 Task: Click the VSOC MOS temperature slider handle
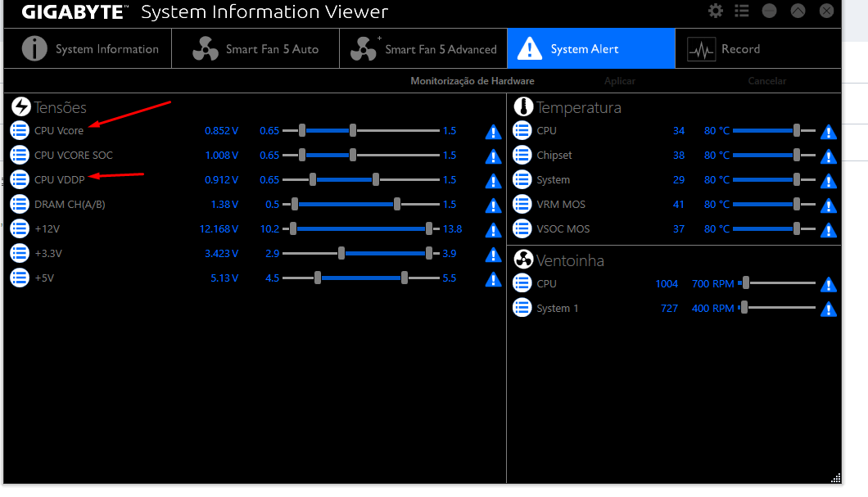click(x=797, y=228)
